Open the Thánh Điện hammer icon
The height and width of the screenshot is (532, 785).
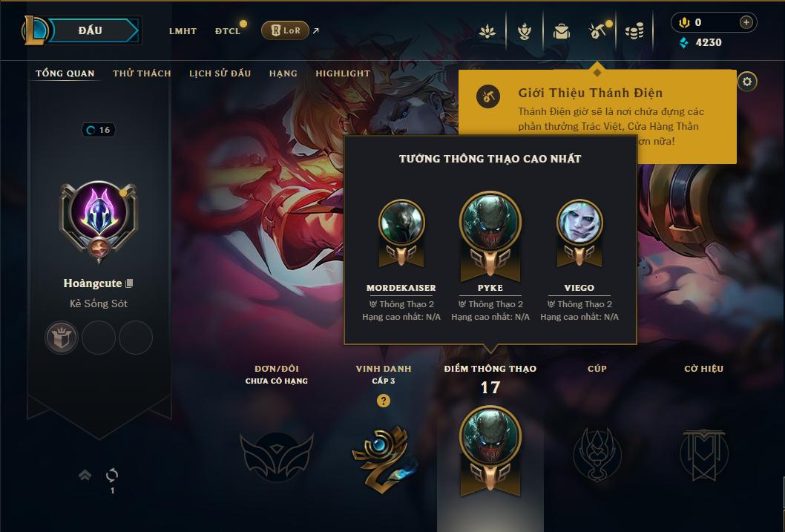click(598, 31)
